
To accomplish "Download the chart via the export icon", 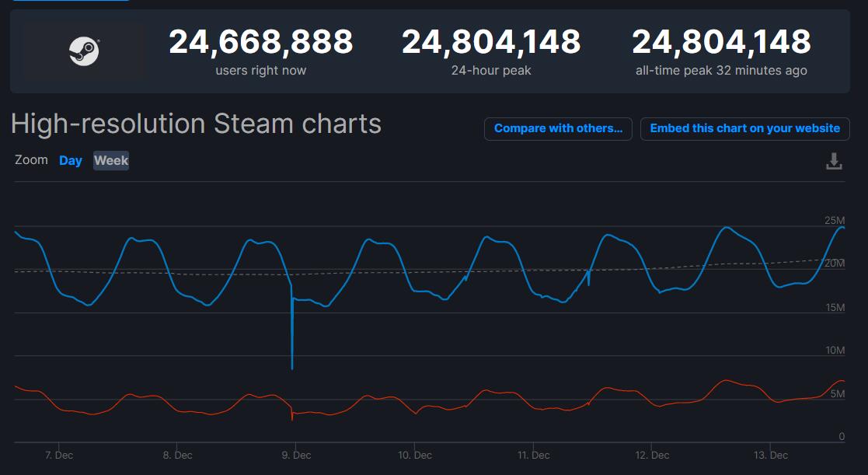I will (x=834, y=161).
